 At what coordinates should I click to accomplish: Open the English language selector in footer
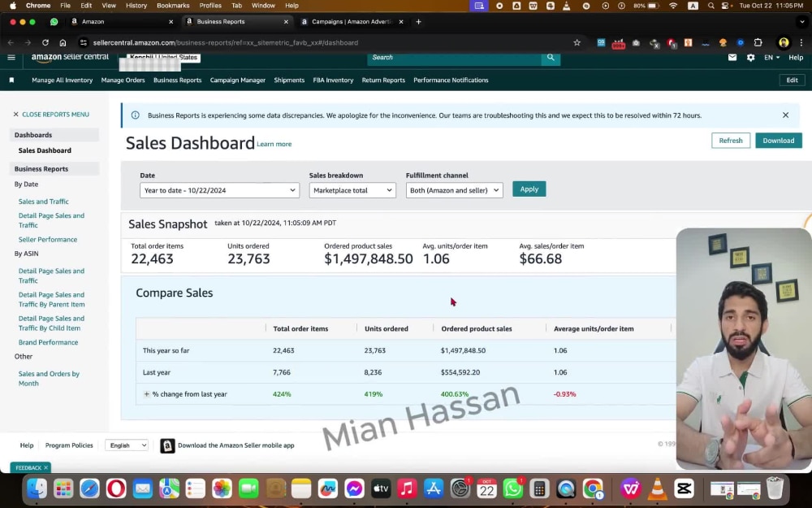coord(127,445)
